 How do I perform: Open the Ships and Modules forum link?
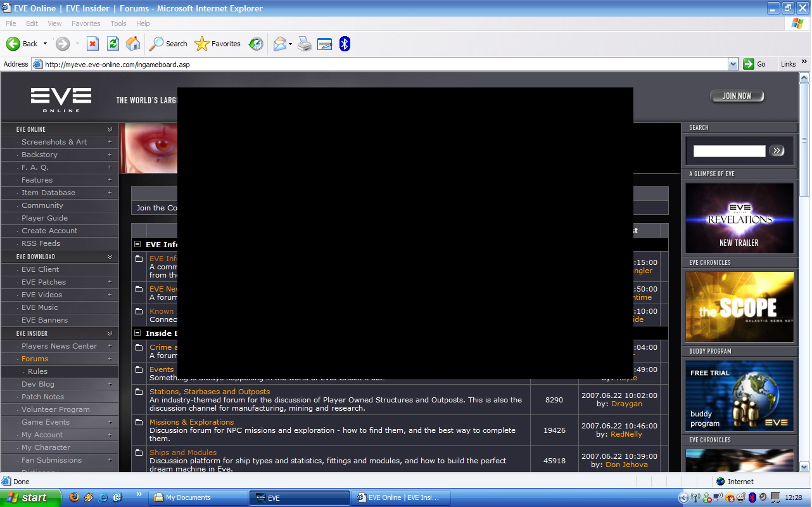(183, 452)
